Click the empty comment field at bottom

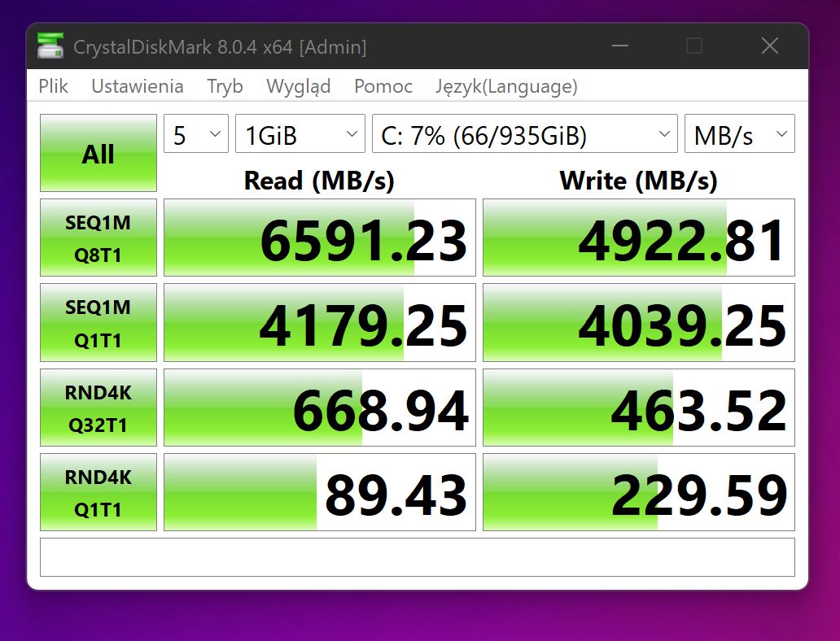(418, 557)
